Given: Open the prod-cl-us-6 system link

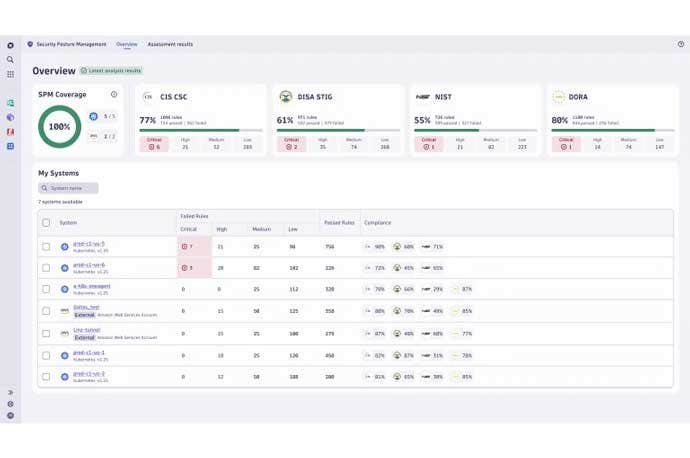Looking at the screenshot, I should click(89, 264).
